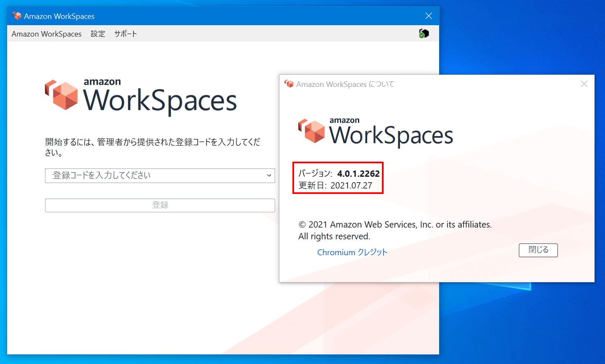Click the orange cube logo in About dialog

point(311,131)
